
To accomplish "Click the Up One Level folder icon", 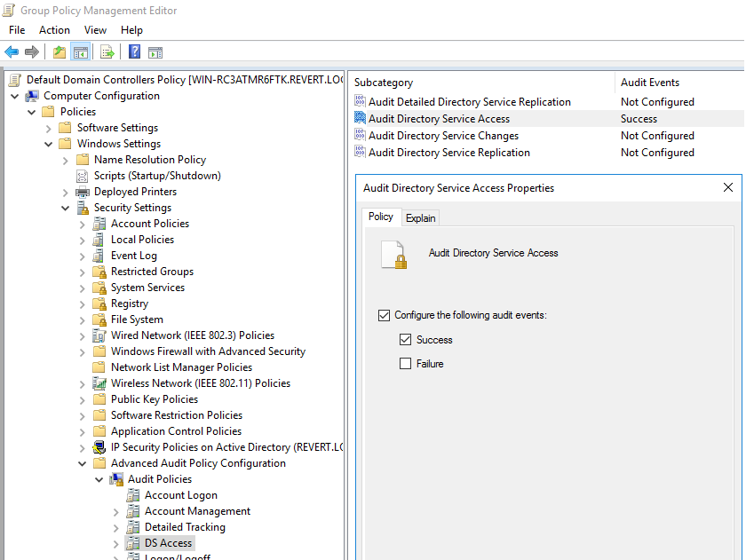I will [x=60, y=52].
